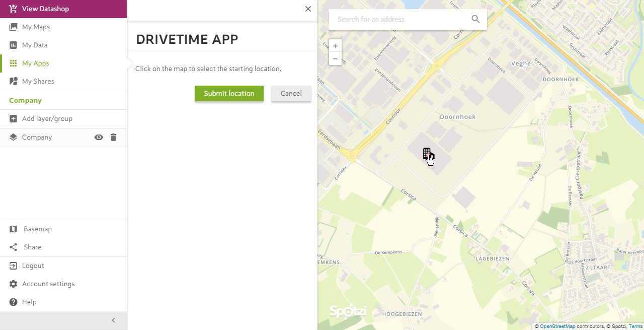The image size is (644, 330).
Task: Close the Drivetime App panel
Action: tap(308, 9)
